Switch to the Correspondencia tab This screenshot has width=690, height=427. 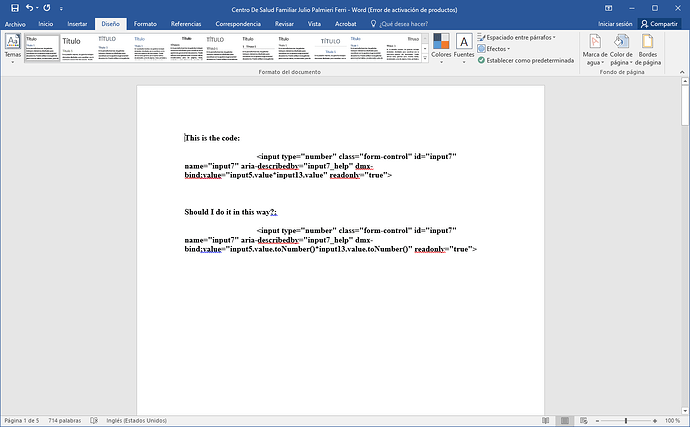pos(238,24)
